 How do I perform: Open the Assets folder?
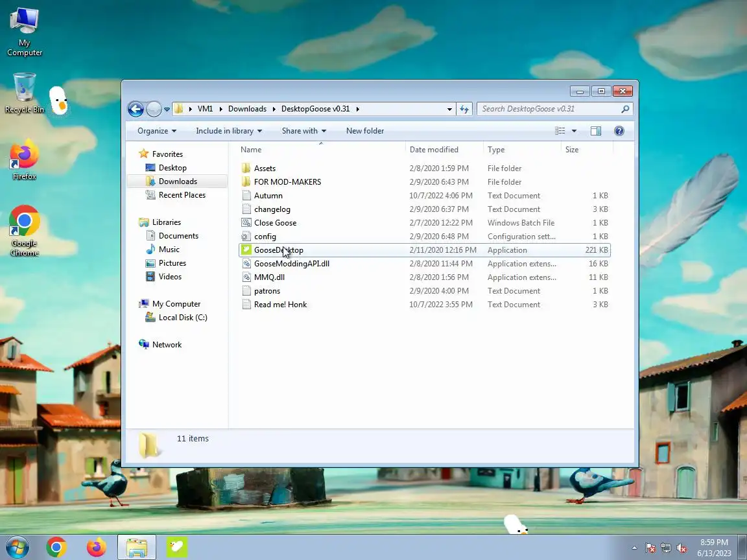pos(265,169)
